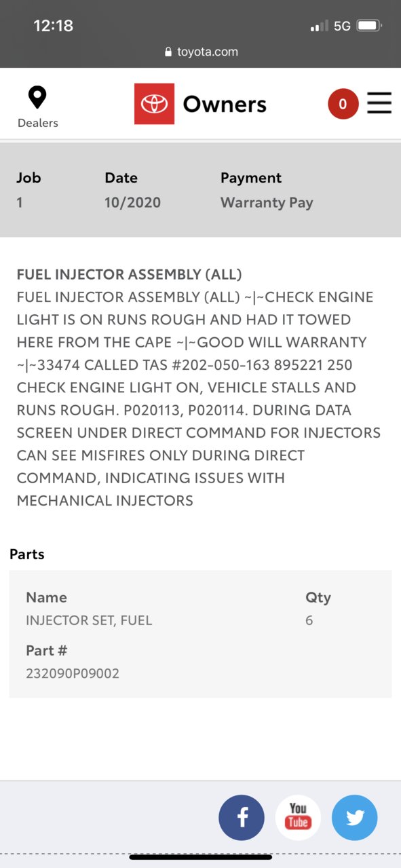Click the Owners header title
Viewport: 401px width, 868px height.
[x=225, y=105]
